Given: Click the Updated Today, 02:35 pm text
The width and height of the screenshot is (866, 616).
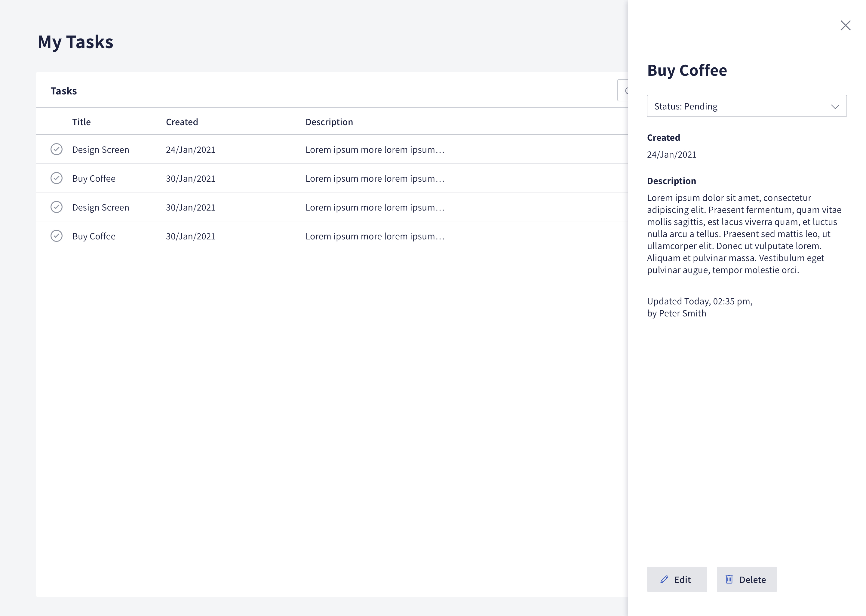Looking at the screenshot, I should 699,301.
